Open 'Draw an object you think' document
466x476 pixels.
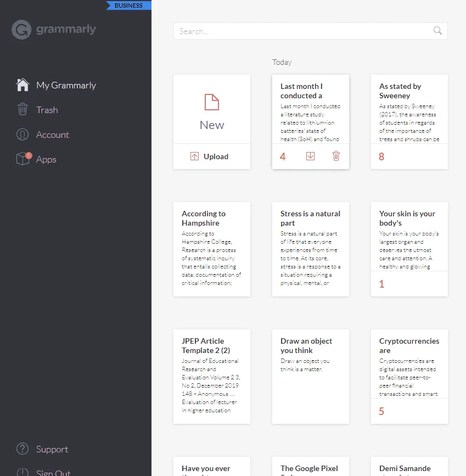(311, 377)
